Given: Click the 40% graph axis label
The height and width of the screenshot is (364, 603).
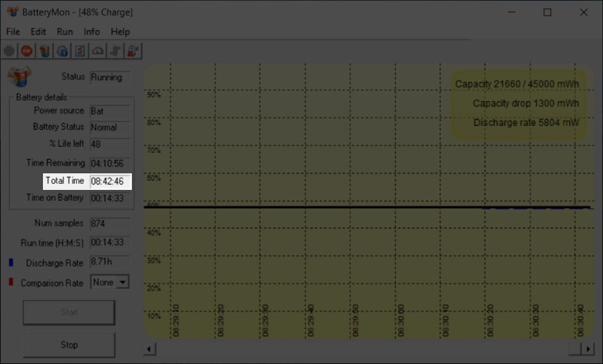Looking at the screenshot, I should click(154, 233).
